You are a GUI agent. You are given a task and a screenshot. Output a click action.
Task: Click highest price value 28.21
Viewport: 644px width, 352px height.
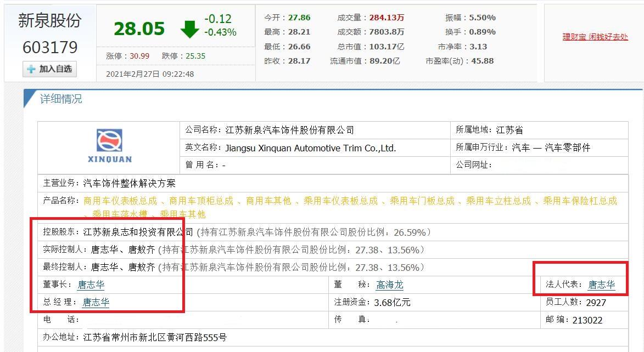click(x=299, y=32)
